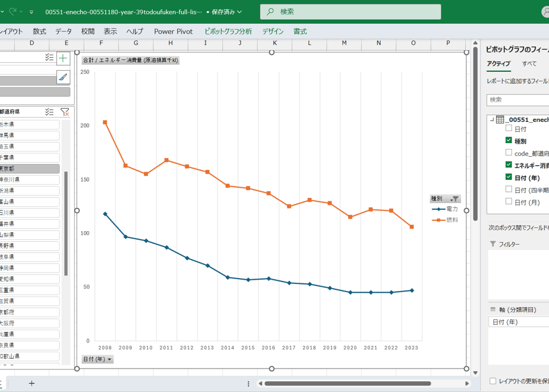The width and height of the screenshot is (549, 392).
Task: Click the table icon for _00551_enech
Action: click(x=500, y=119)
